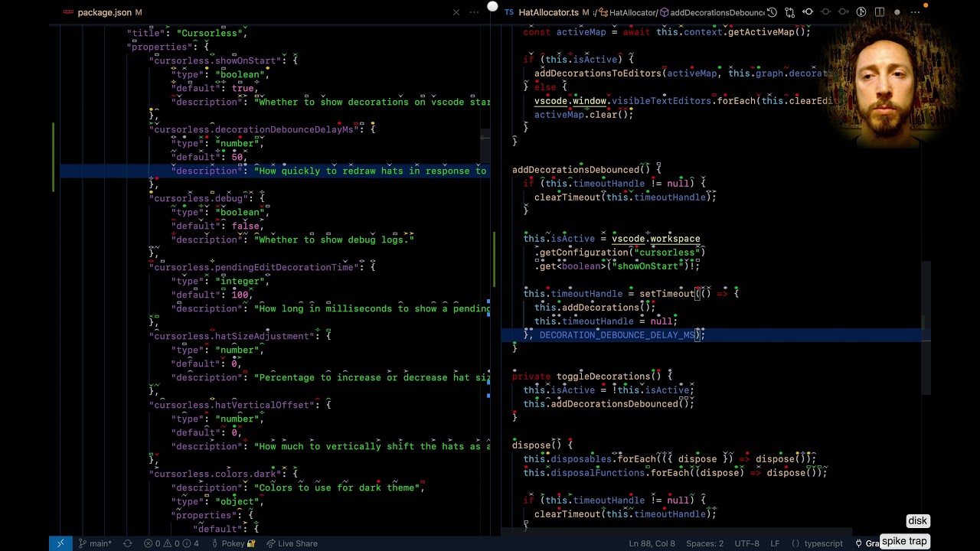The height and width of the screenshot is (551, 980).
Task: Close the package.json editor tab
Action: coord(456,12)
